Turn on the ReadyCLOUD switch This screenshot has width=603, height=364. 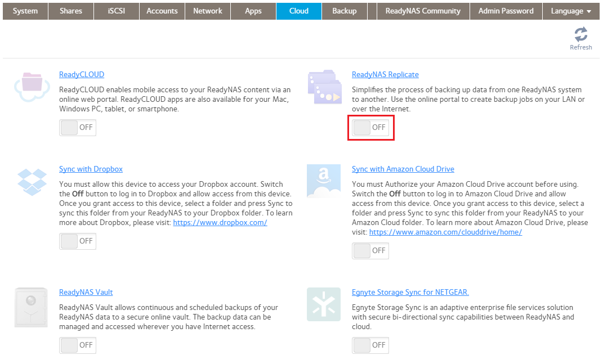pos(78,128)
